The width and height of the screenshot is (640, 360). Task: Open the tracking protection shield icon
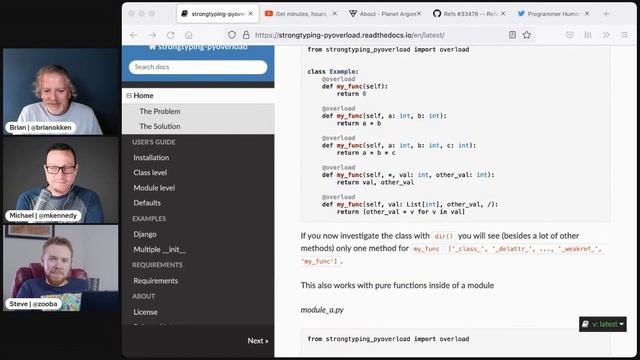pyautogui.click(x=232, y=35)
